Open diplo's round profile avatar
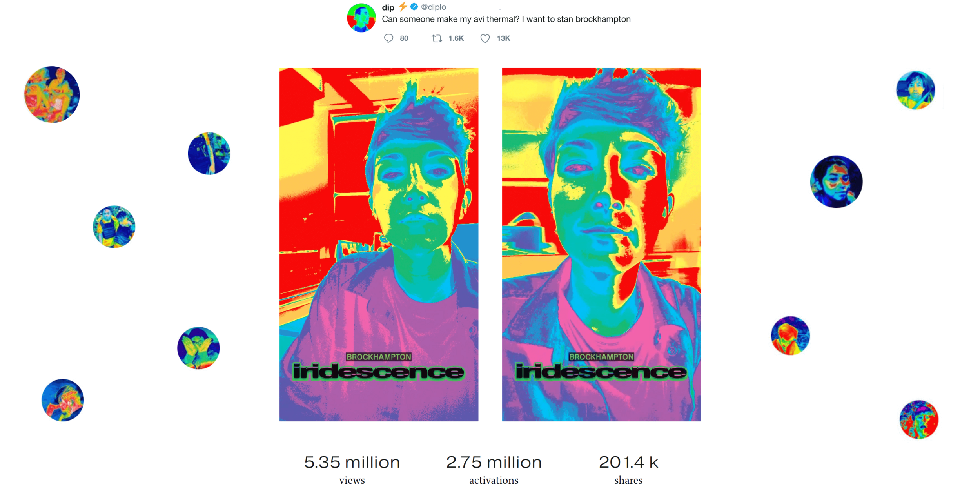Image resolution: width=980 pixels, height=499 pixels. (x=361, y=18)
